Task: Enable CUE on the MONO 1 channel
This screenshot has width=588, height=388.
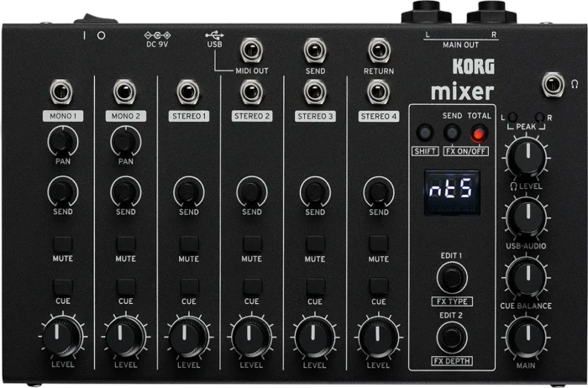Action: (x=63, y=286)
